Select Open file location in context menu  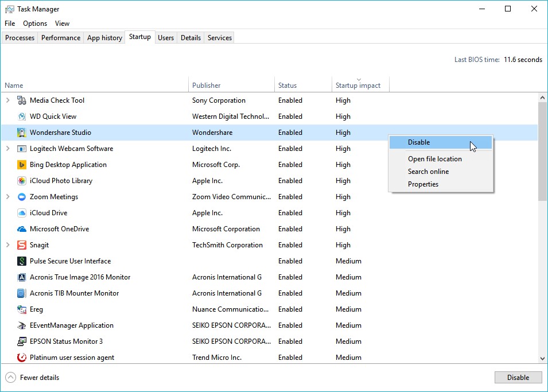434,159
